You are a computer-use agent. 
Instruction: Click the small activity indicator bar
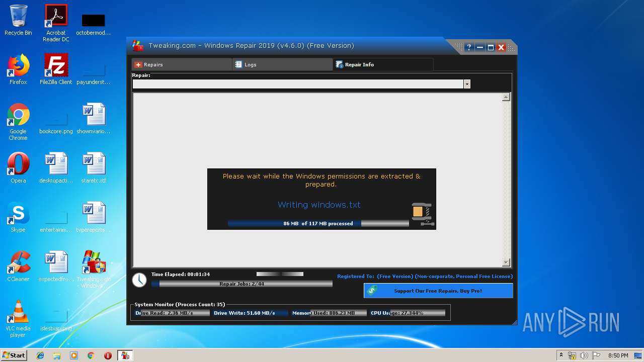coord(280,274)
